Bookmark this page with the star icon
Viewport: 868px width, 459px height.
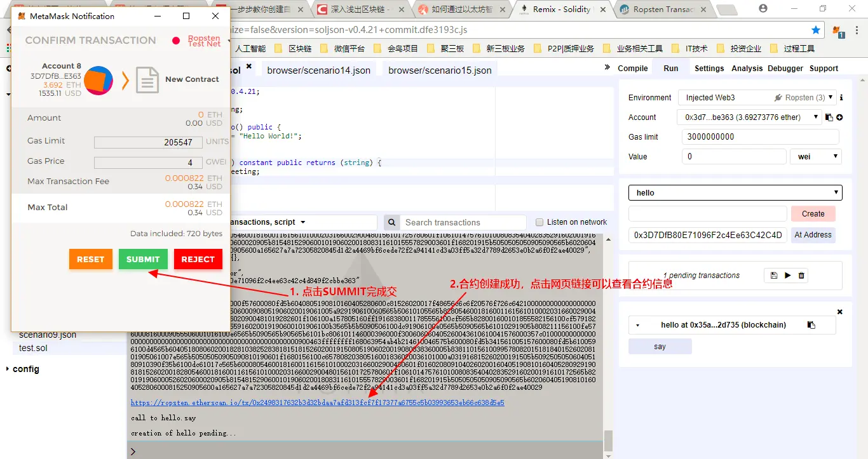pyautogui.click(x=816, y=30)
